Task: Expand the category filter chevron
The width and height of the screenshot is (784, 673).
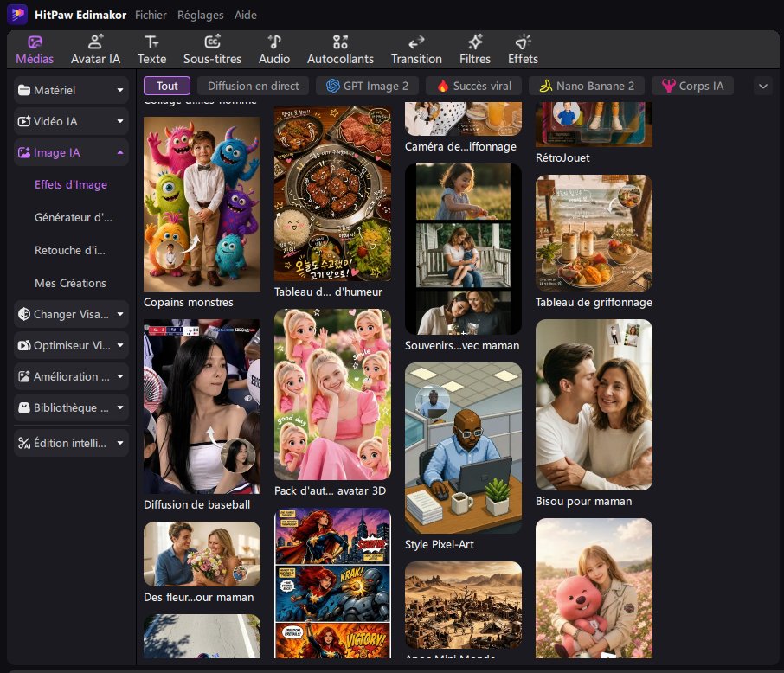Action: (763, 86)
